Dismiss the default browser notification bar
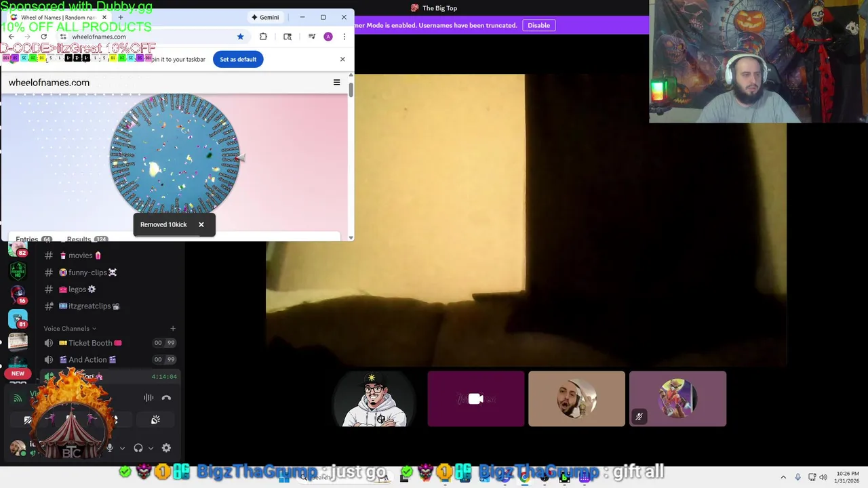868x488 pixels. [x=342, y=59]
